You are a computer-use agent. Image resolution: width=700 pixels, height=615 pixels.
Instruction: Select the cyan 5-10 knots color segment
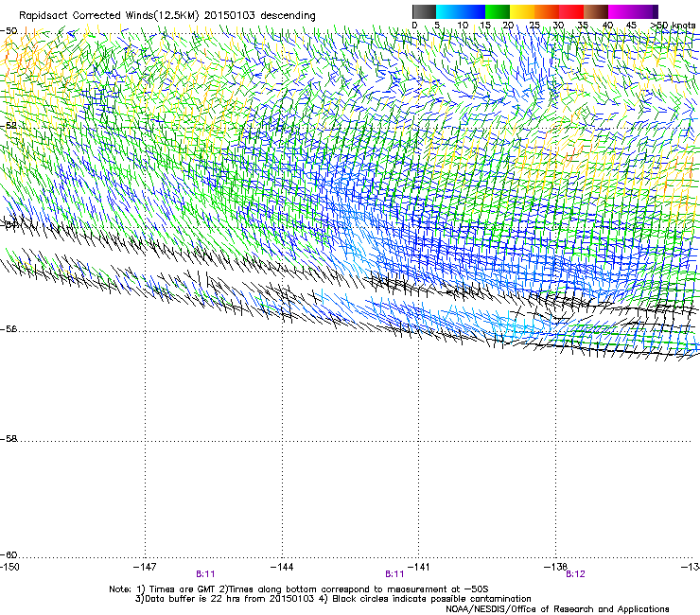pos(447,11)
